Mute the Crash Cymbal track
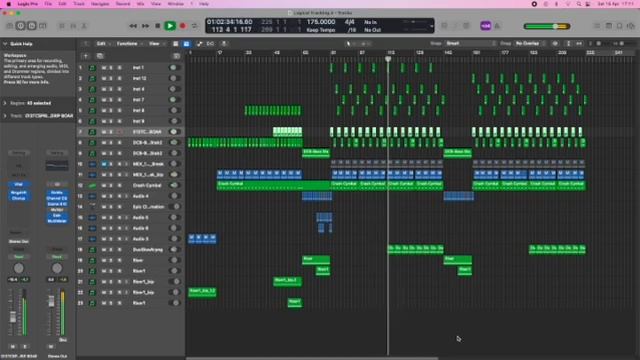The height and width of the screenshot is (360, 640). tap(104, 185)
